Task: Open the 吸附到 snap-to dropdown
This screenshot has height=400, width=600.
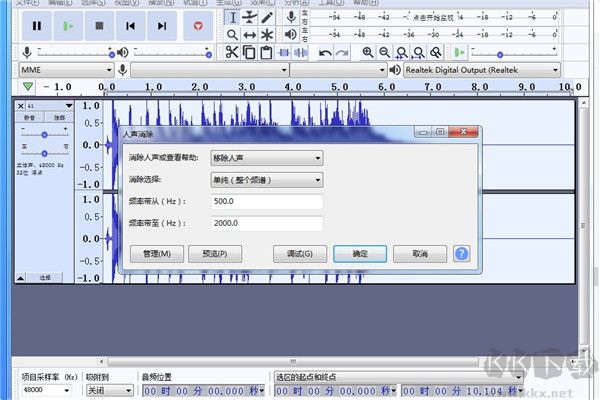Action: click(x=108, y=391)
